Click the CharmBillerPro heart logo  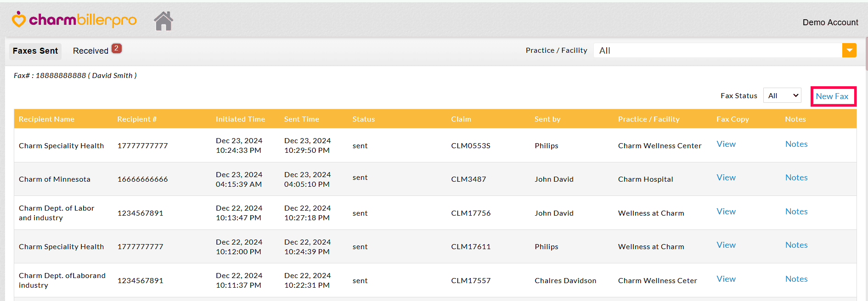[19, 20]
